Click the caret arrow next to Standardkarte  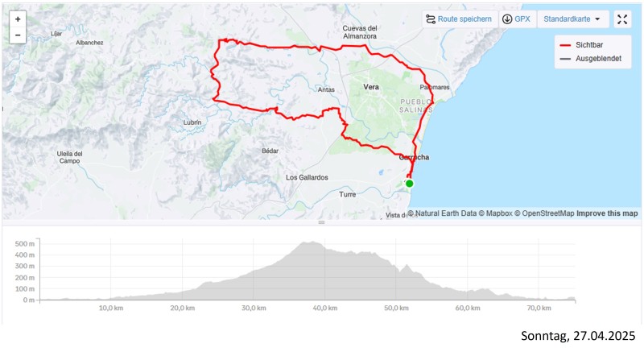[597, 19]
